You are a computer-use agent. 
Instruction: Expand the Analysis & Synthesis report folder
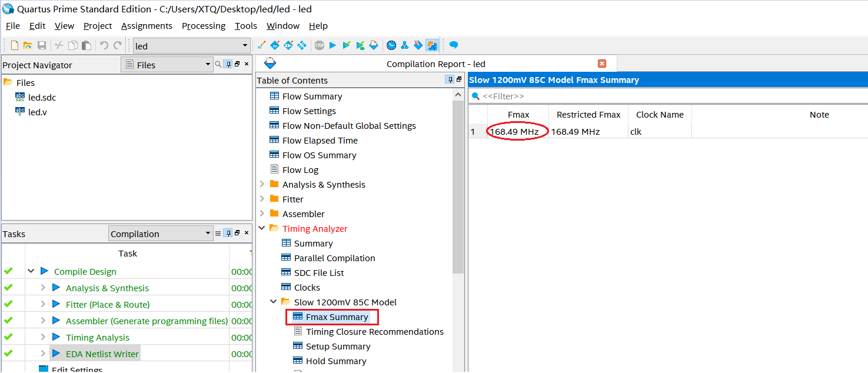click(262, 184)
